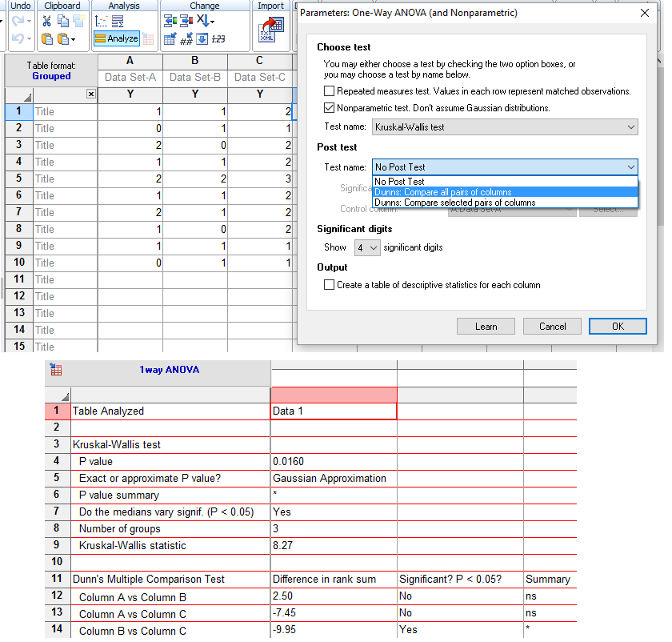Select row 5 header in data table
The height and width of the screenshot is (642, 672).
click(19, 179)
